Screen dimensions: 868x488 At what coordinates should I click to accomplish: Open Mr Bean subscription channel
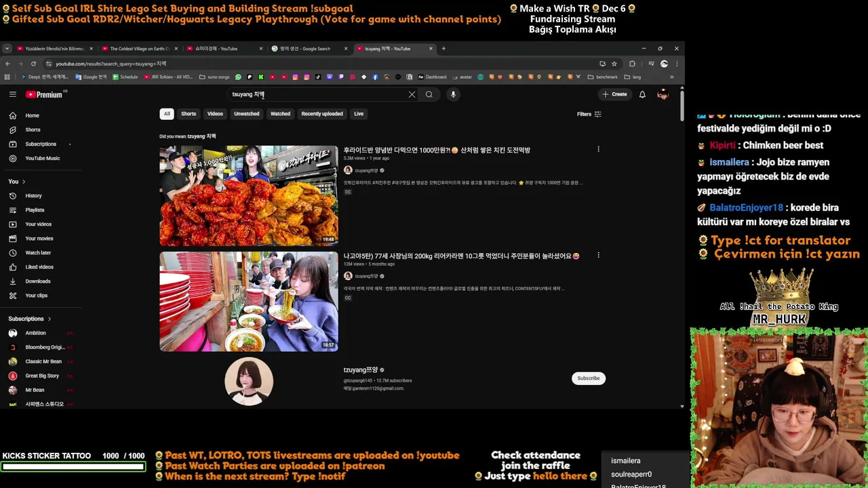[35, 390]
